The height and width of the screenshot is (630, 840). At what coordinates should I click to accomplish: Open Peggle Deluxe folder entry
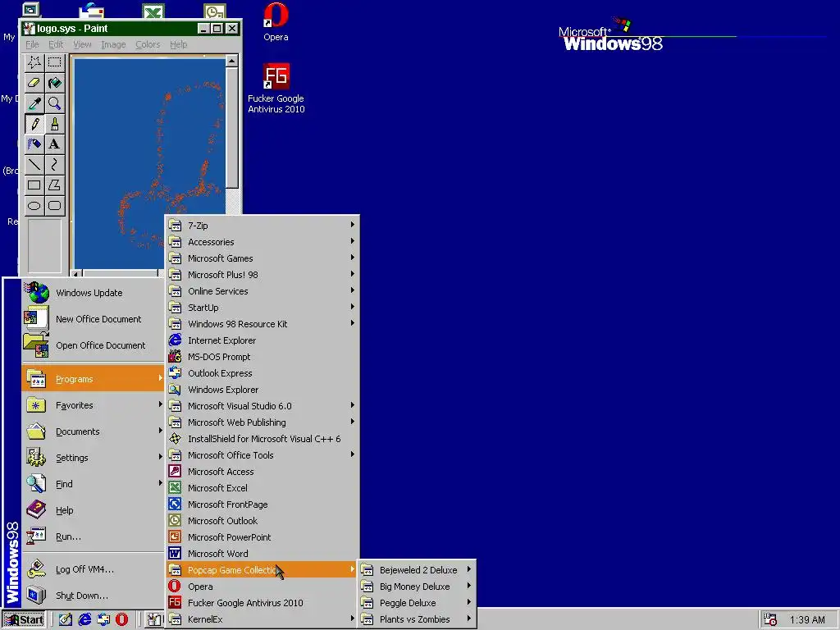[x=417, y=603]
